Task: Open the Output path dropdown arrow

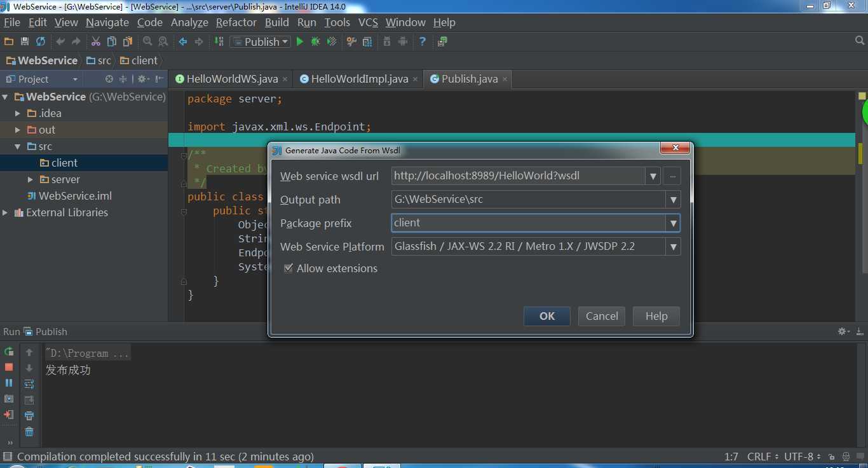Action: 674,200
